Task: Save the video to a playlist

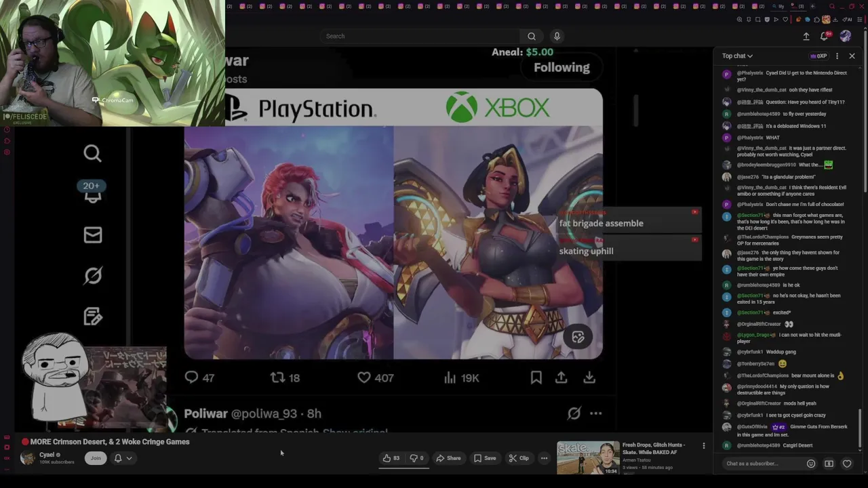Action: tap(485, 458)
